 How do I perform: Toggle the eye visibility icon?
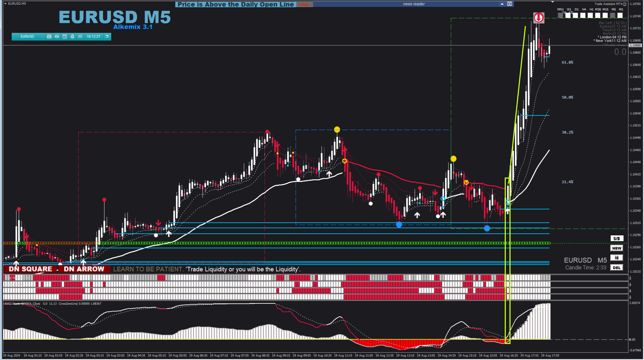[x=57, y=36]
